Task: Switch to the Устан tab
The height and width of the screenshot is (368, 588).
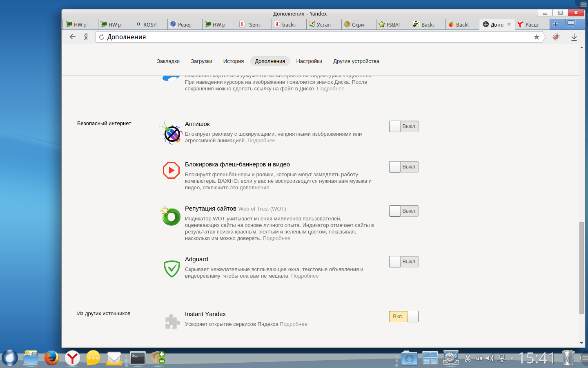Action: click(323, 25)
